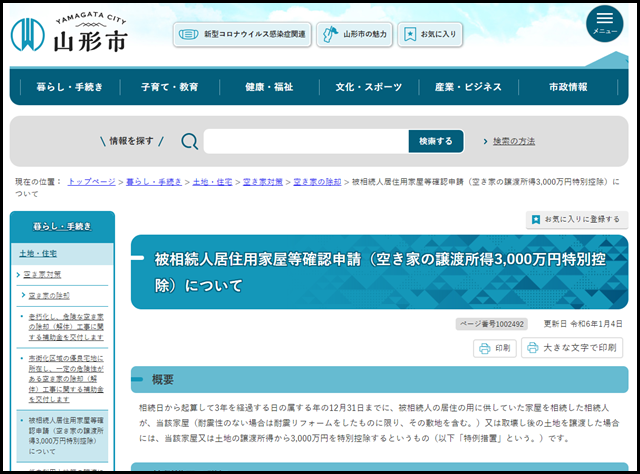Click the 検索する button

pyautogui.click(x=436, y=141)
